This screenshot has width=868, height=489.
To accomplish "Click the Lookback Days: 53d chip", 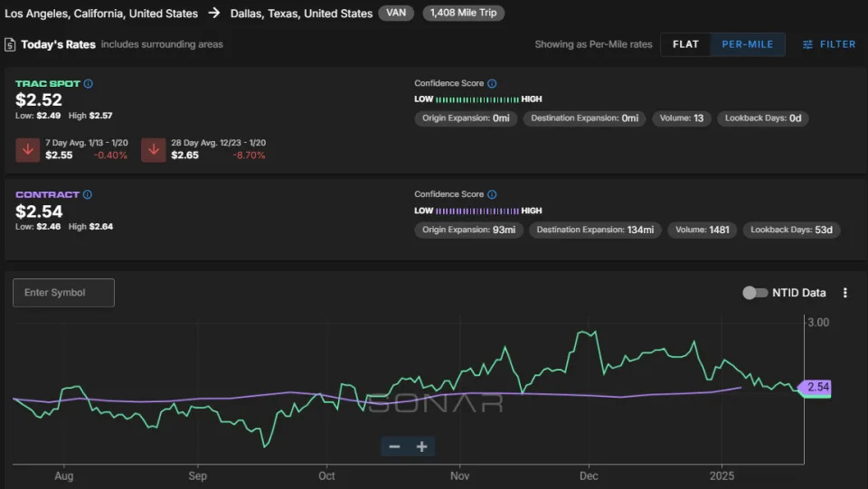I will tap(792, 230).
